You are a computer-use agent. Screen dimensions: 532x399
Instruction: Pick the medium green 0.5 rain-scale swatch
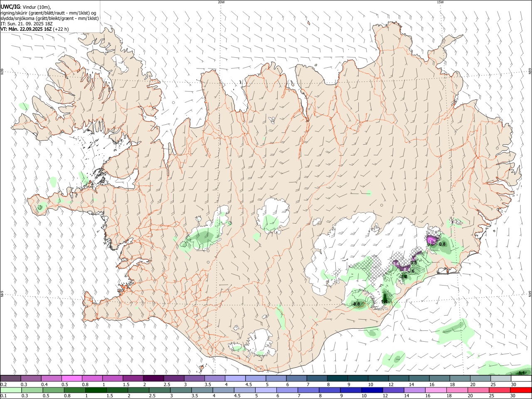53,390
